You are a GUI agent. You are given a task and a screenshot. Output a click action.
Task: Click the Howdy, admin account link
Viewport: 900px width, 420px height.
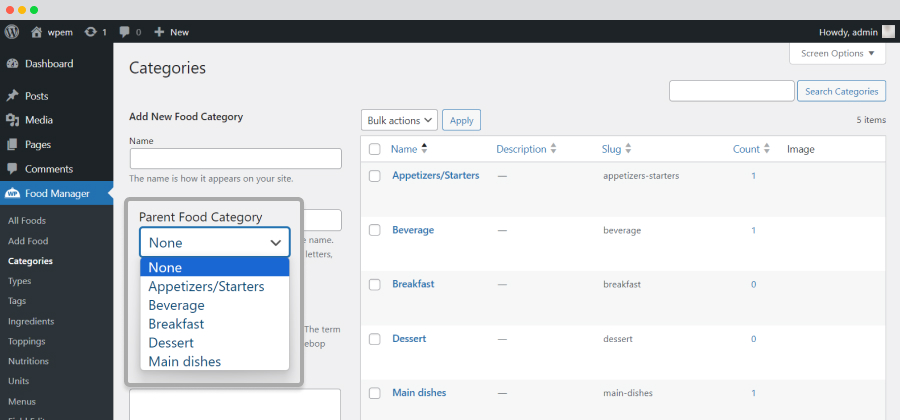tap(848, 32)
